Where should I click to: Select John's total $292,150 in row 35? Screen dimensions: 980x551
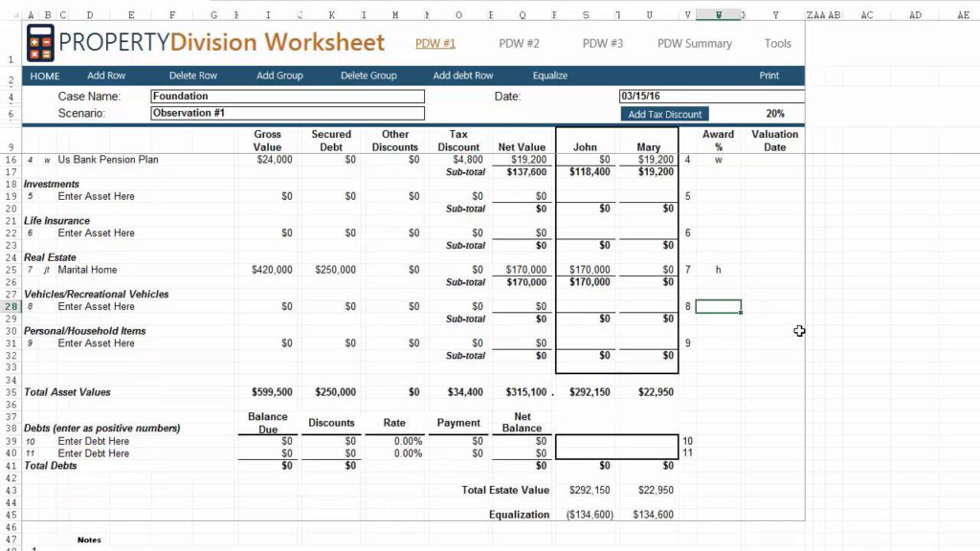coord(590,392)
